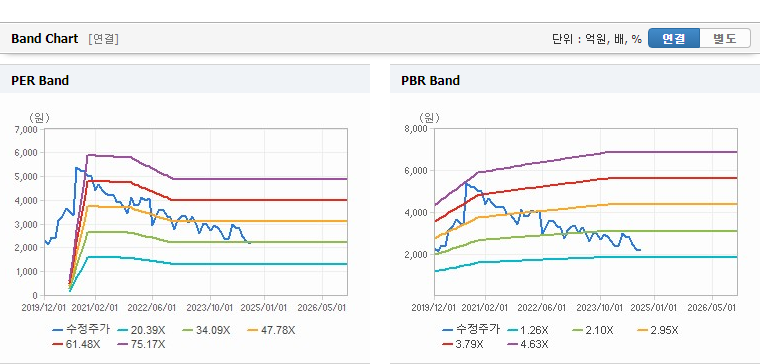Click the 단위 : 억원, 배, % text
Image resolution: width=760 pixels, height=364 pixels.
click(597, 39)
